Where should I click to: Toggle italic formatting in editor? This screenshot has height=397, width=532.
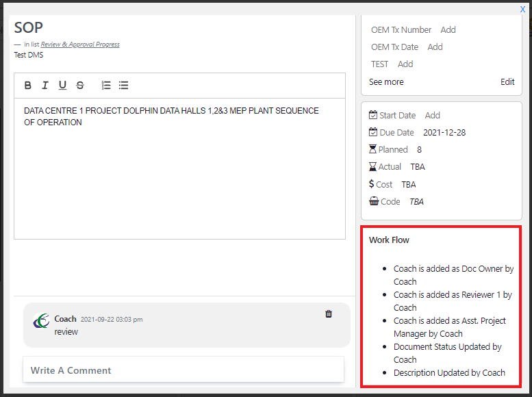coord(45,85)
